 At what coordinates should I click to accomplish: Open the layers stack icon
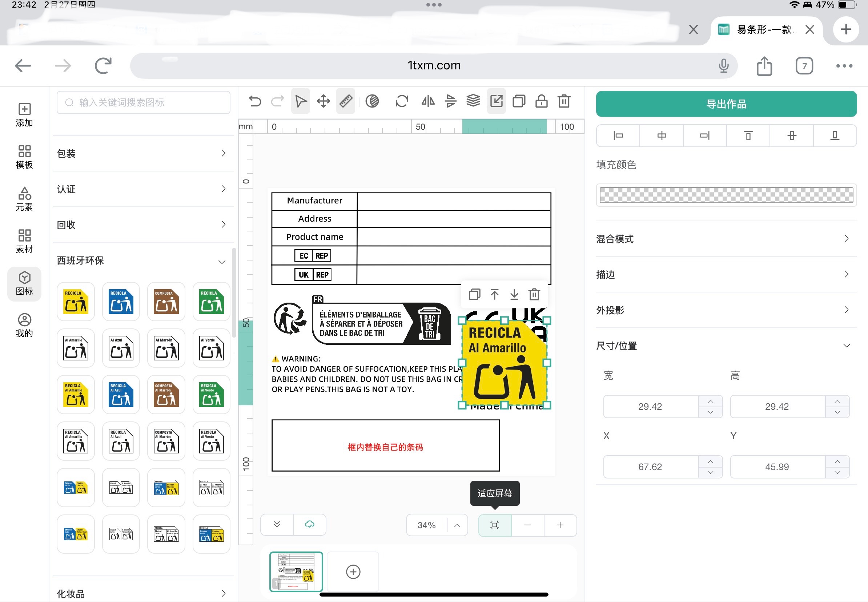pyautogui.click(x=473, y=101)
